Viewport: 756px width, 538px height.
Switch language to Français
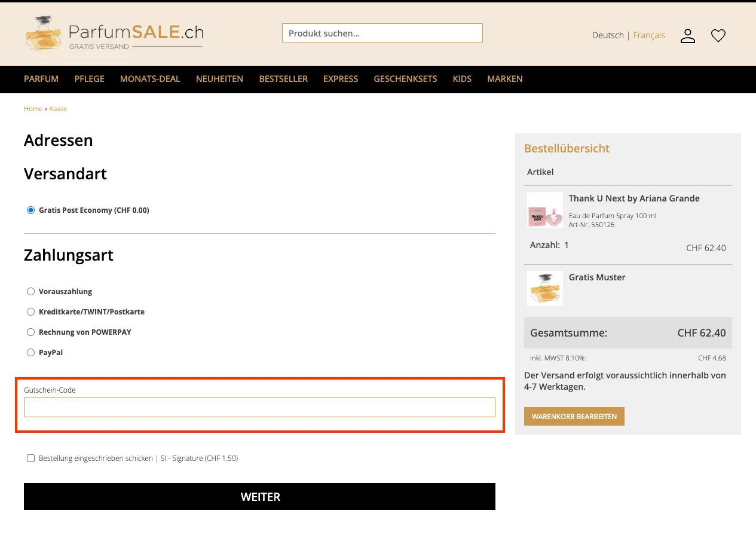coord(649,35)
